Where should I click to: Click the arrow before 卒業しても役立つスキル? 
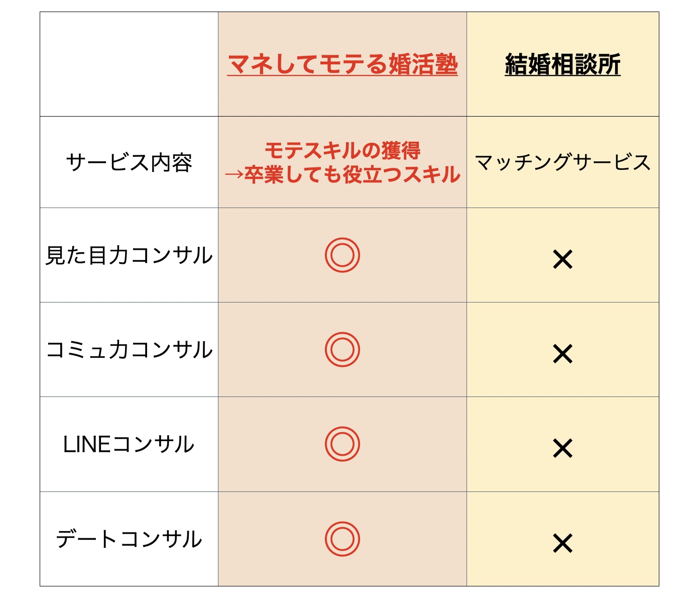click(x=234, y=175)
